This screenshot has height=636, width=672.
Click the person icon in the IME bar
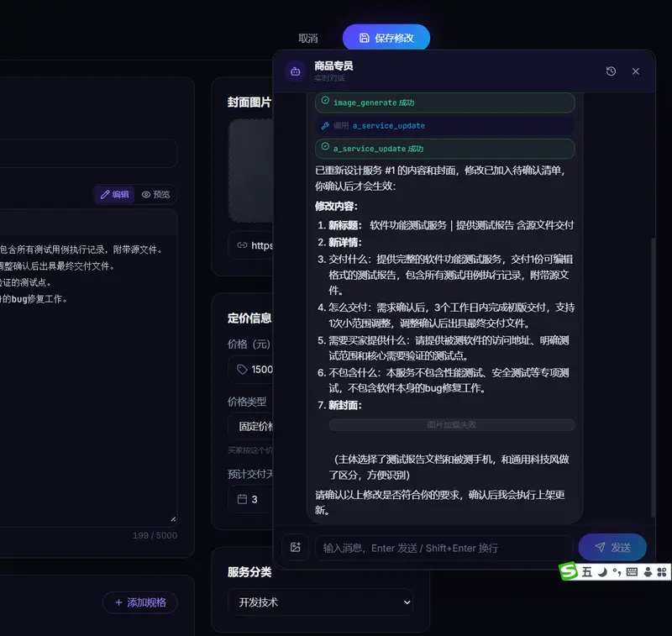click(648, 571)
